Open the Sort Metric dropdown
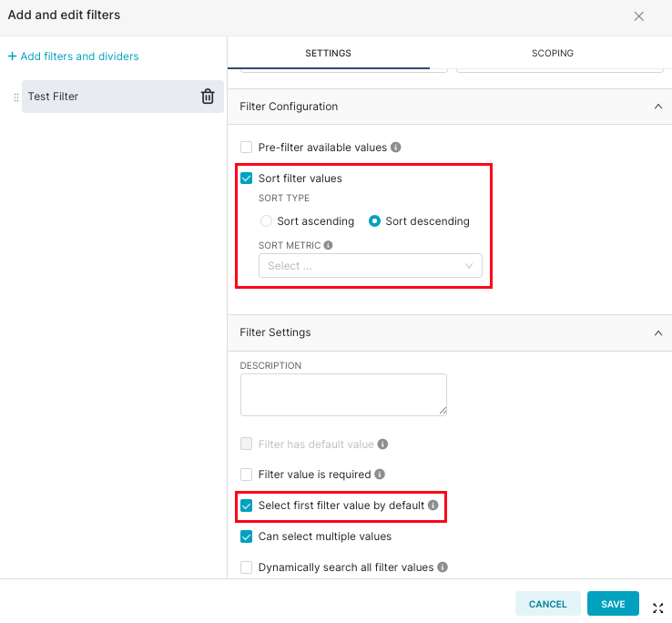672x623 pixels. pyautogui.click(x=370, y=266)
